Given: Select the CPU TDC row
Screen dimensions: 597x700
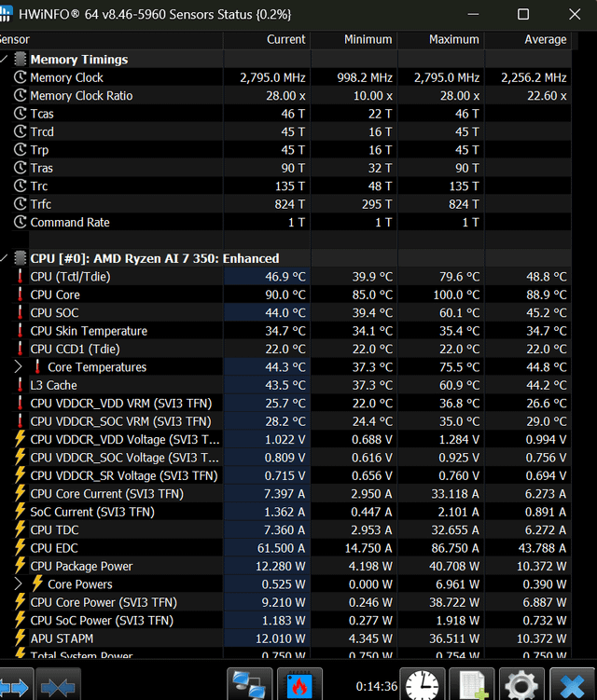Looking at the screenshot, I should click(x=285, y=529).
